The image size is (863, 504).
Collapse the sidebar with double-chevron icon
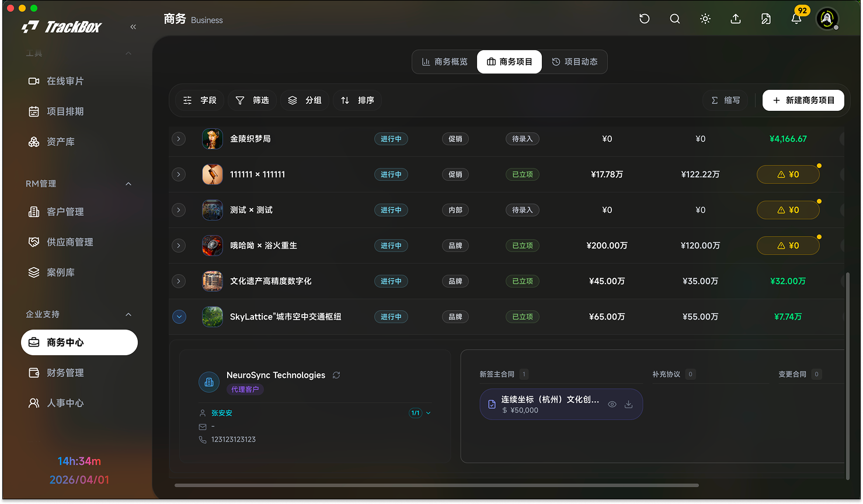pyautogui.click(x=133, y=27)
